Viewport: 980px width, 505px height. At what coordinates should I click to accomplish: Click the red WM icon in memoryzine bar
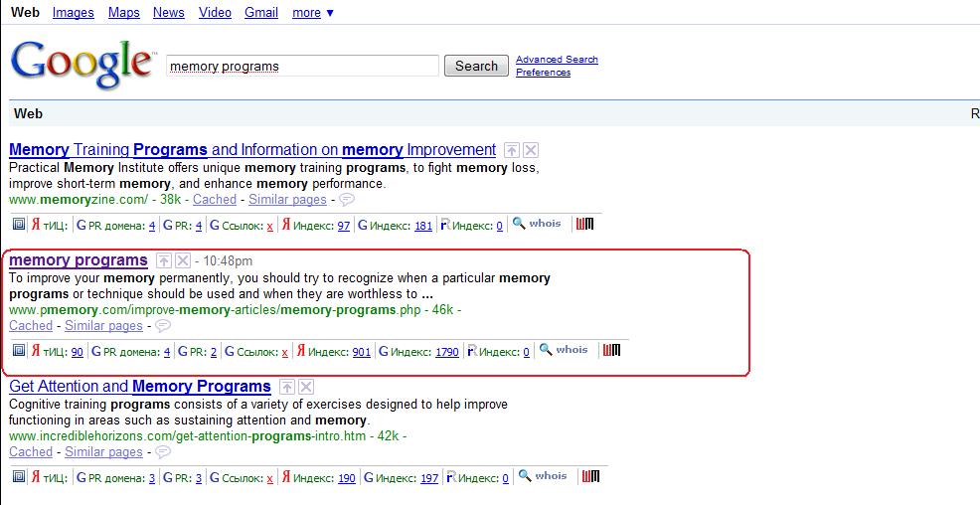point(584,224)
